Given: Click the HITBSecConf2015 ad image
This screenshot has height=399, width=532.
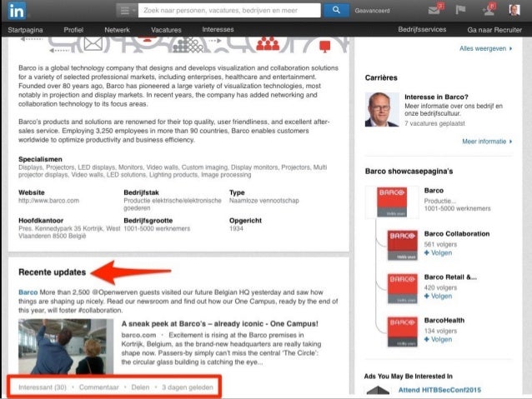Looking at the screenshot, I should pyautogui.click(x=378, y=390).
